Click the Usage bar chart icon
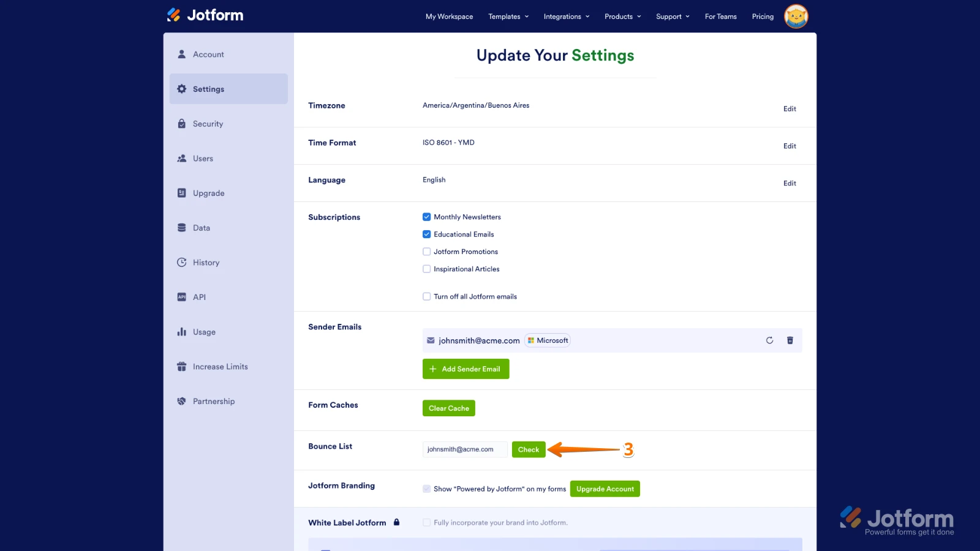 [181, 332]
